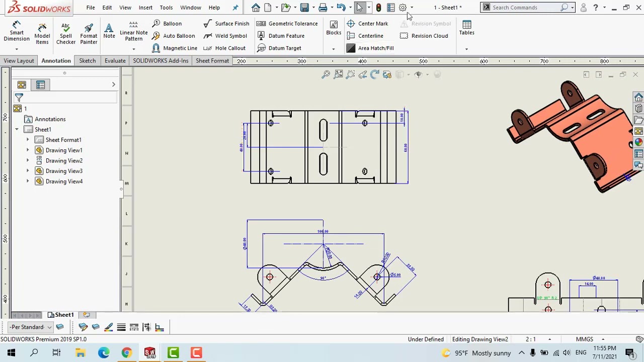The image size is (644, 362).
Task: Open the PropertyManager tab icon
Action: (x=40, y=85)
